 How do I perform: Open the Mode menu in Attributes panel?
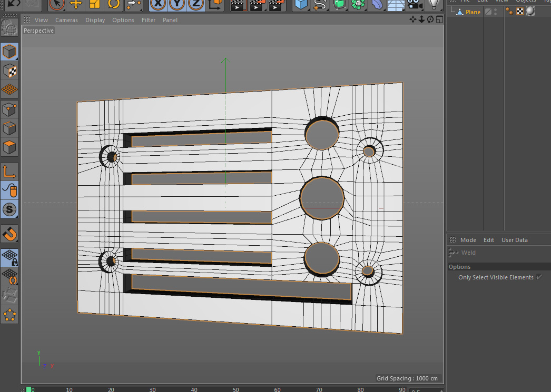[468, 240]
